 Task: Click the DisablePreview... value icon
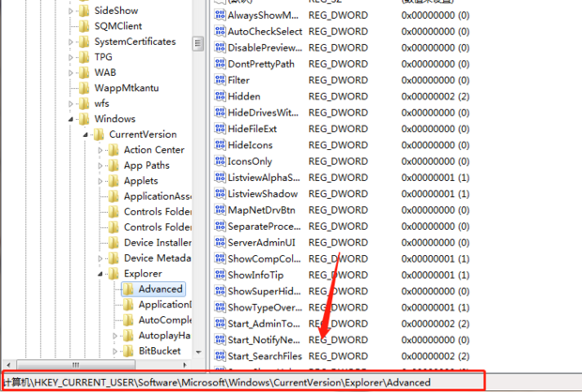point(220,48)
